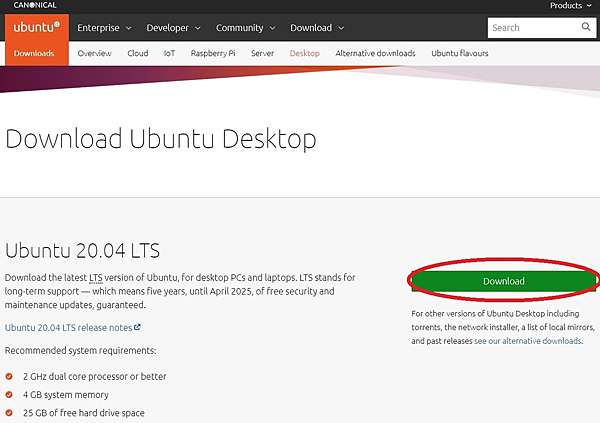Screen dimensions: 600x423
Task: Click '4 GB system memory' item
Action: [66, 395]
